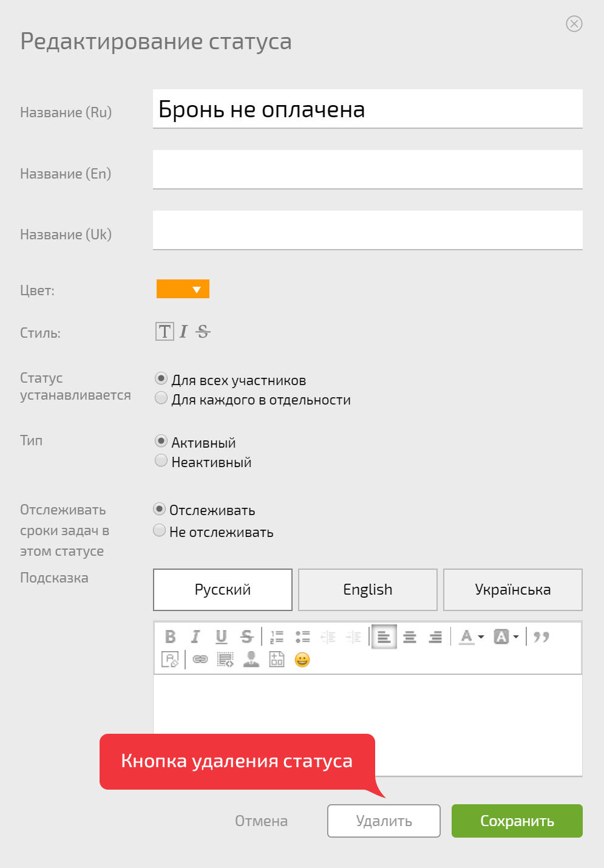Select the 'Не отслеживать' radio option

click(159, 530)
